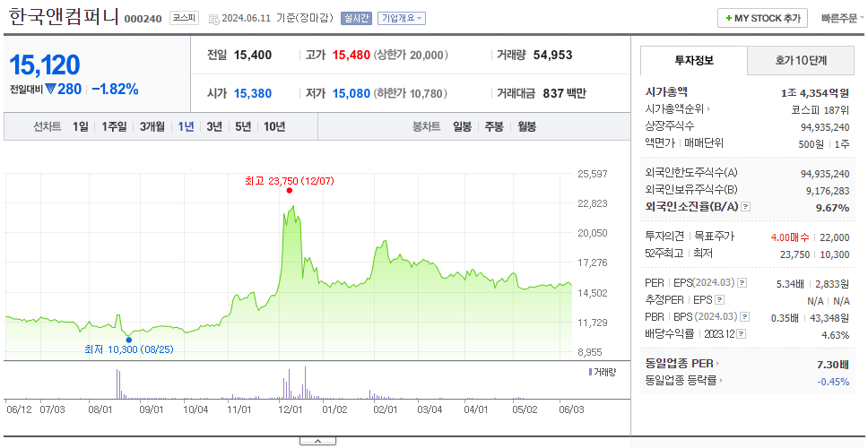
Task: Click the 액면가 value 500원
Action: [812, 144]
